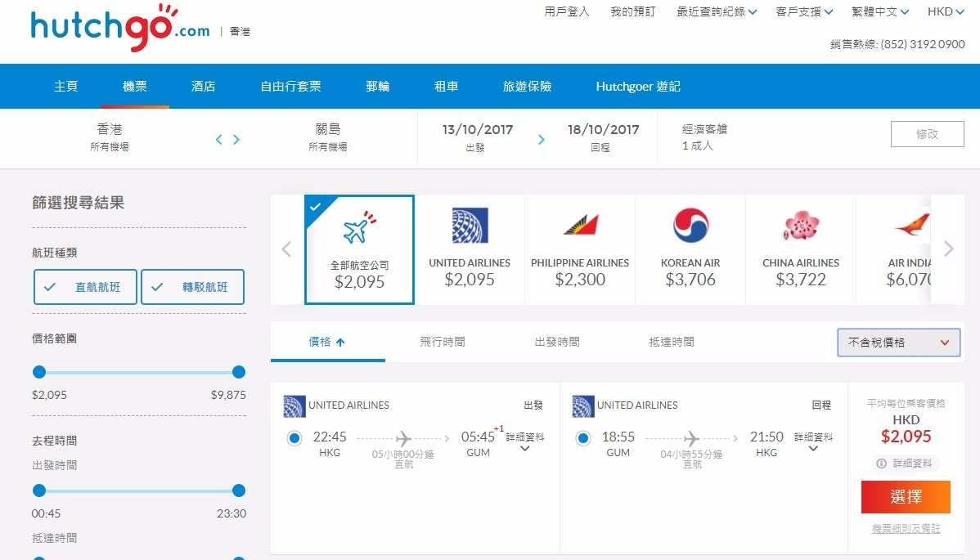Click previous arrow beside 香港 origin

point(218,139)
